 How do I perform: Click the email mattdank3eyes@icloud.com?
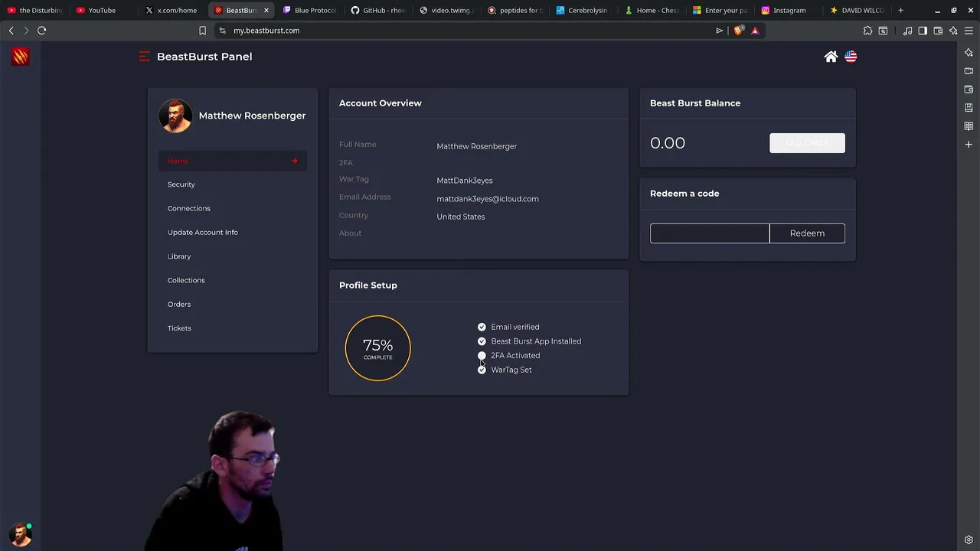(488, 199)
